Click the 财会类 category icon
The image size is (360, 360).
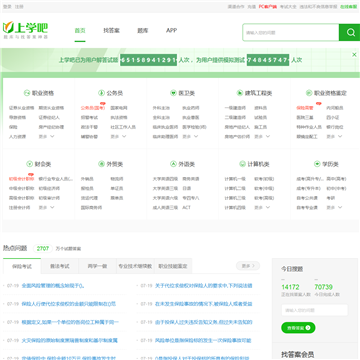tap(29, 164)
